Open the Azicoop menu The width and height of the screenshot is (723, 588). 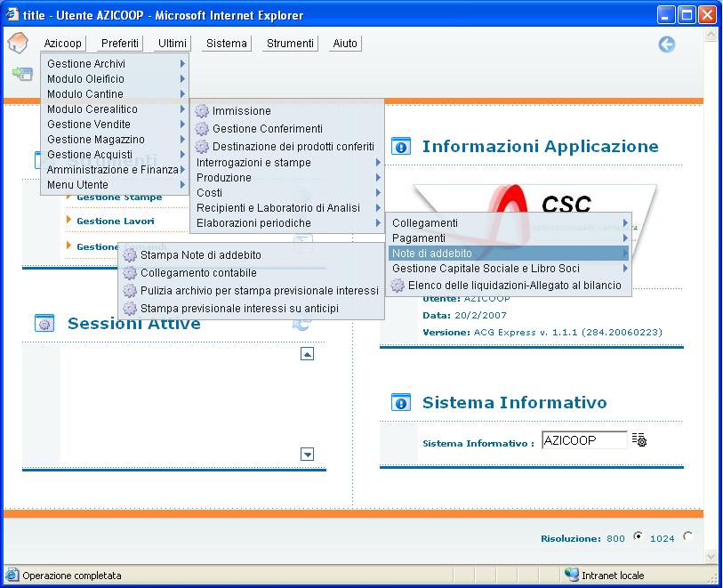pos(63,44)
